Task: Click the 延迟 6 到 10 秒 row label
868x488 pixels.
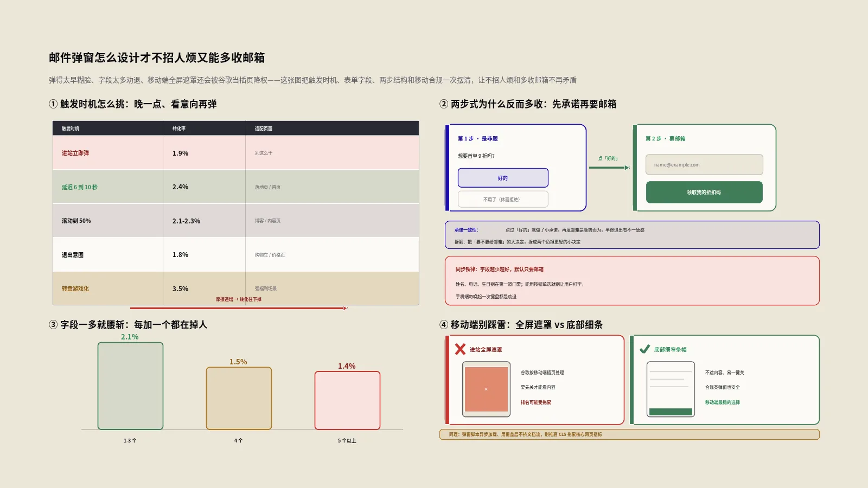Action: 80,187
